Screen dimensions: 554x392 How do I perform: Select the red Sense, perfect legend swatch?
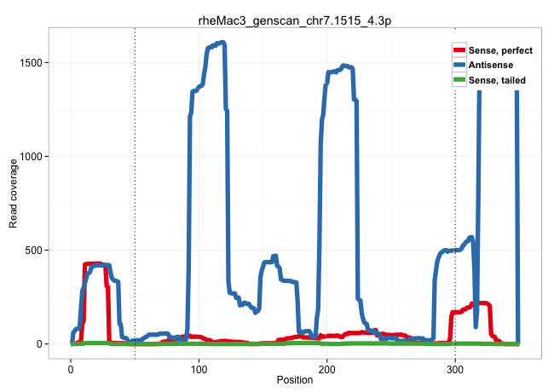pyautogui.click(x=459, y=50)
